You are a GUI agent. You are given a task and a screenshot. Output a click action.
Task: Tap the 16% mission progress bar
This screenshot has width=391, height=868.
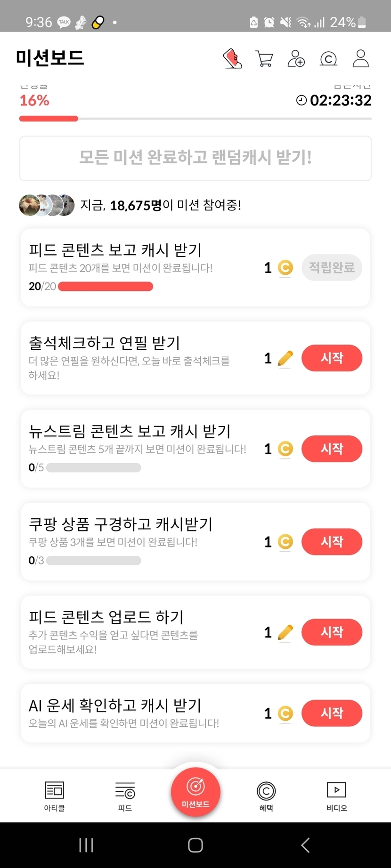pyautogui.click(x=195, y=119)
